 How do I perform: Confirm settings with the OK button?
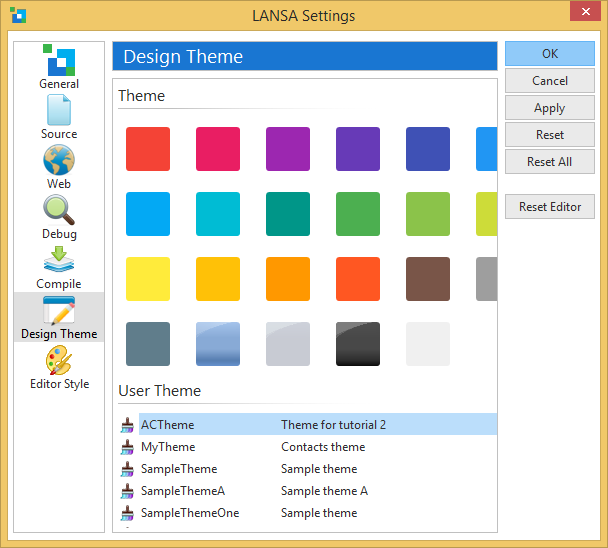coord(549,54)
